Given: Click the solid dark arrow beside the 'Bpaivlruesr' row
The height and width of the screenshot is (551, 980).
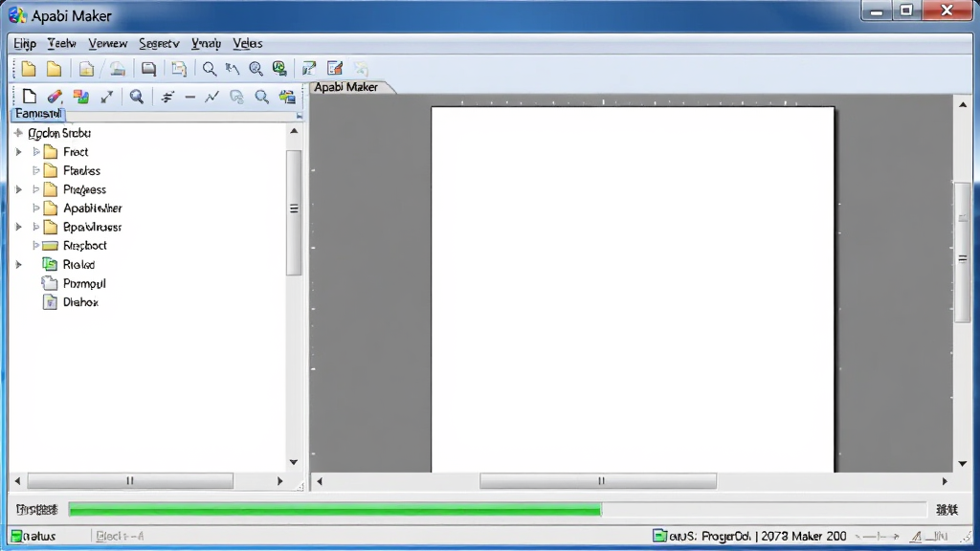Looking at the screenshot, I should (19, 227).
